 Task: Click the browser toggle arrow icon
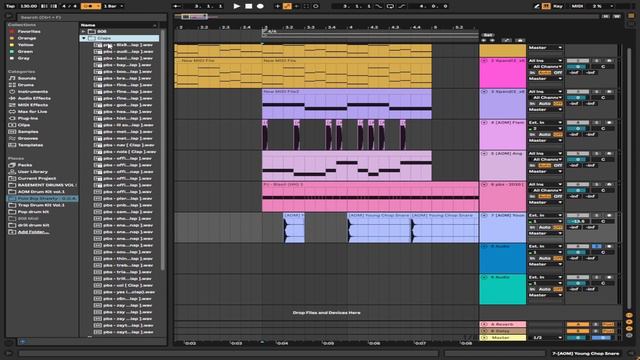tap(9, 16)
